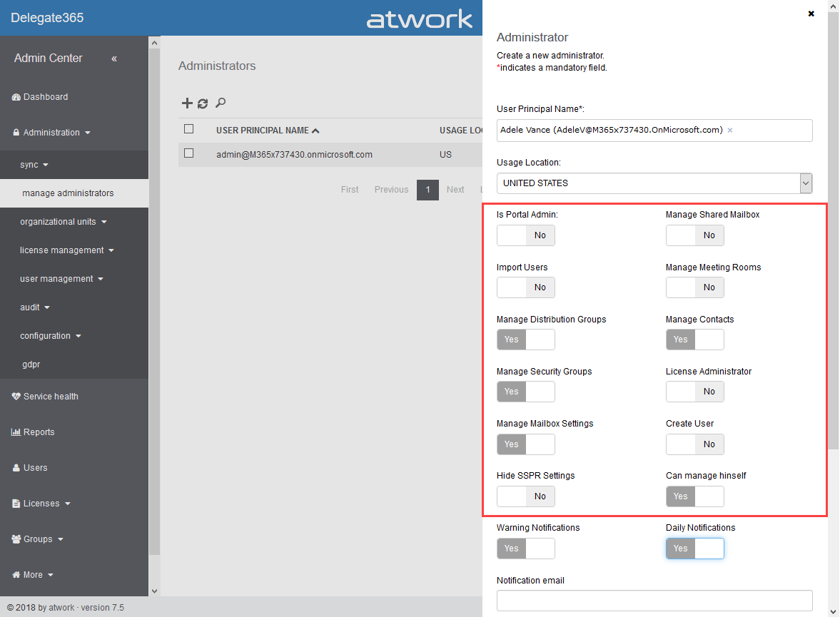Viewport: 840px width, 617px height.
Task: Collapse the Admin Center sidebar with chevrons
Action: click(x=114, y=58)
